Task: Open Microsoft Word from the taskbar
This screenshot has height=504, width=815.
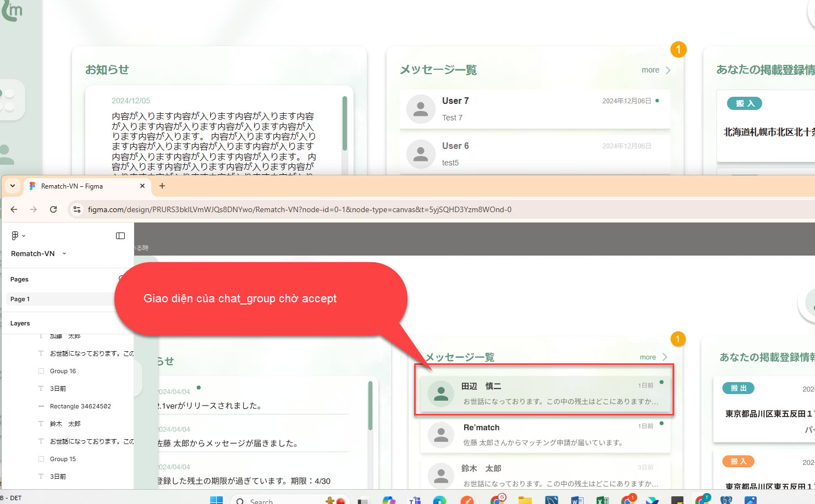Action: pyautogui.click(x=577, y=500)
